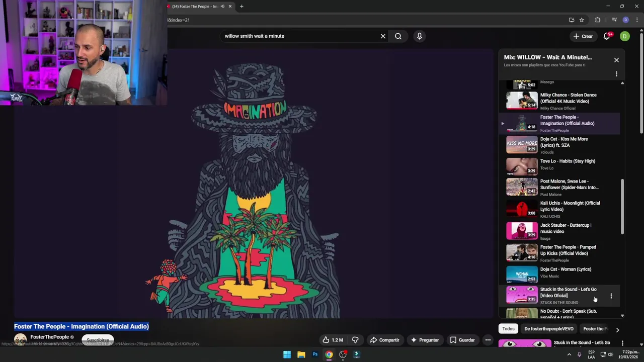The width and height of the screenshot is (644, 362).
Task: Start voice search with microphone icon
Action: point(419,36)
